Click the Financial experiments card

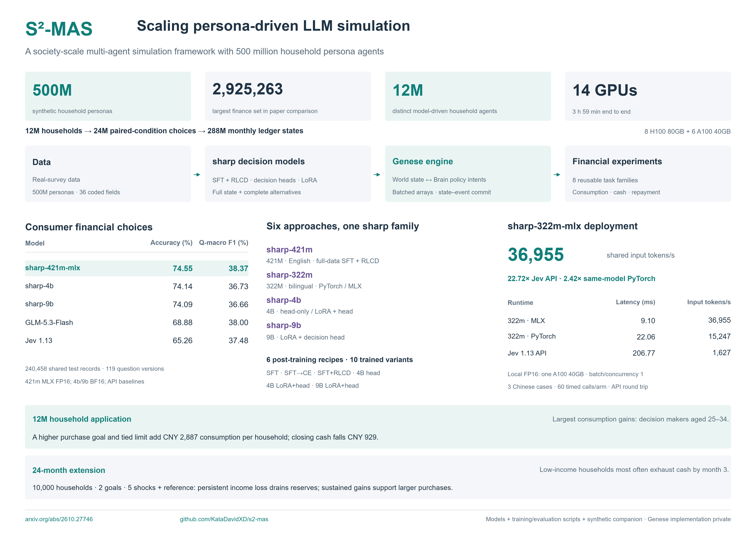click(x=648, y=174)
